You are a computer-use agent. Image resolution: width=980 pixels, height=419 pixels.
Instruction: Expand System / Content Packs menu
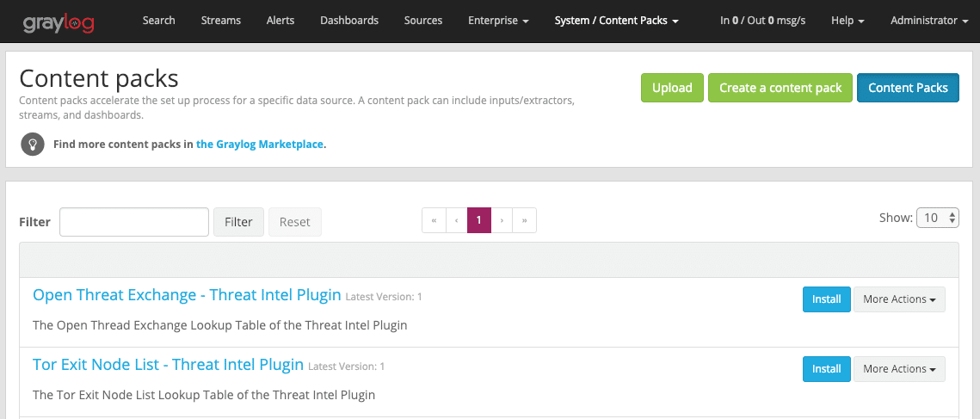click(x=616, y=21)
